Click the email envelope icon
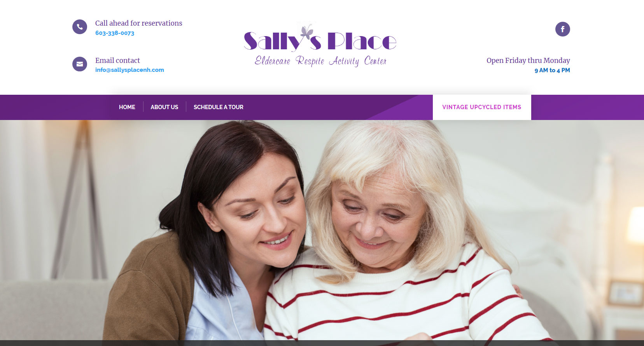The height and width of the screenshot is (346, 644). 80,64
